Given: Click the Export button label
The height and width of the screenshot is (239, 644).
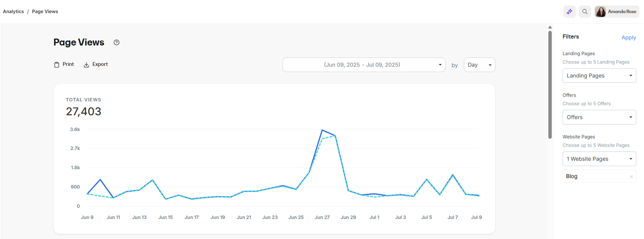Looking at the screenshot, I should tap(100, 64).
